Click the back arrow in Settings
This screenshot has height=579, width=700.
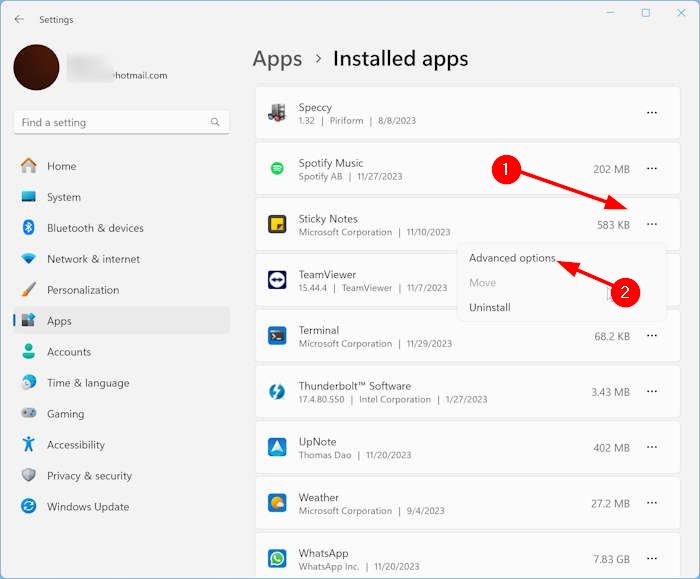(x=19, y=19)
